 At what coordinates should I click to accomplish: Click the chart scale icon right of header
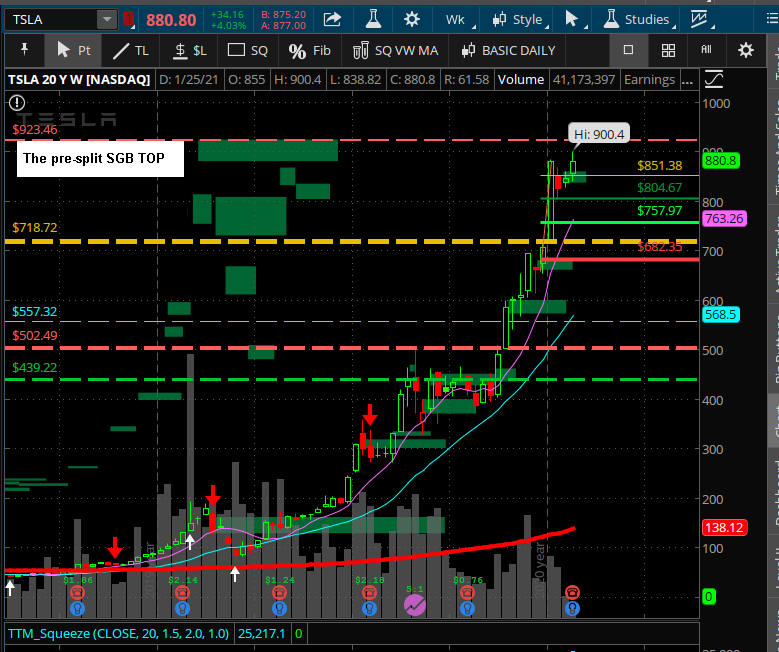pos(713,80)
